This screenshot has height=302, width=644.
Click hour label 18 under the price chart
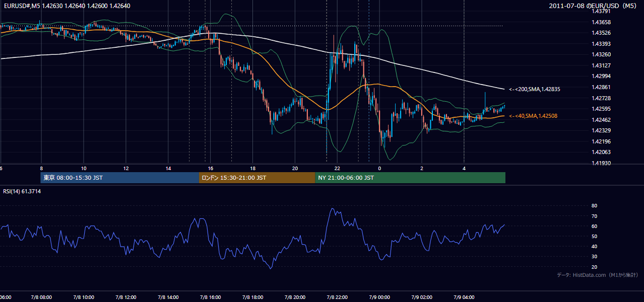pyautogui.click(x=253, y=168)
